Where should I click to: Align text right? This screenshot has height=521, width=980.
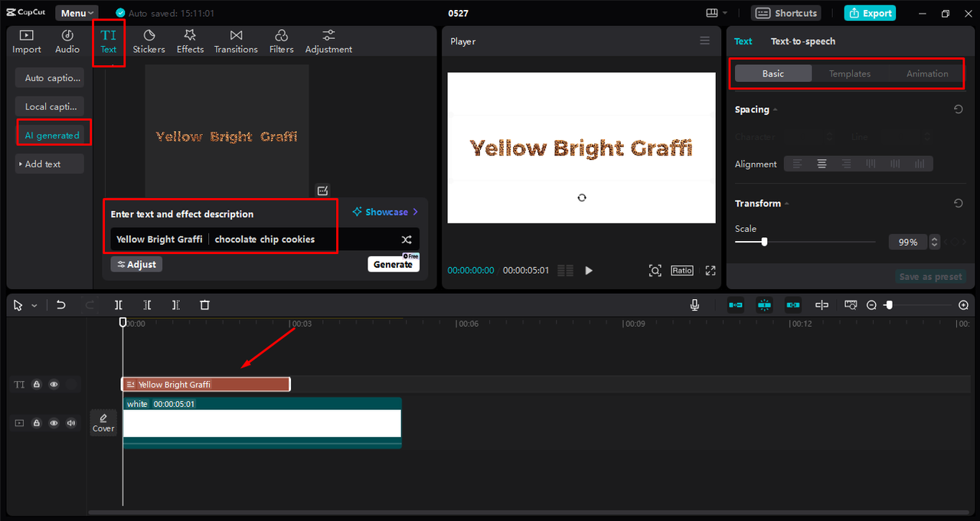[x=846, y=164]
